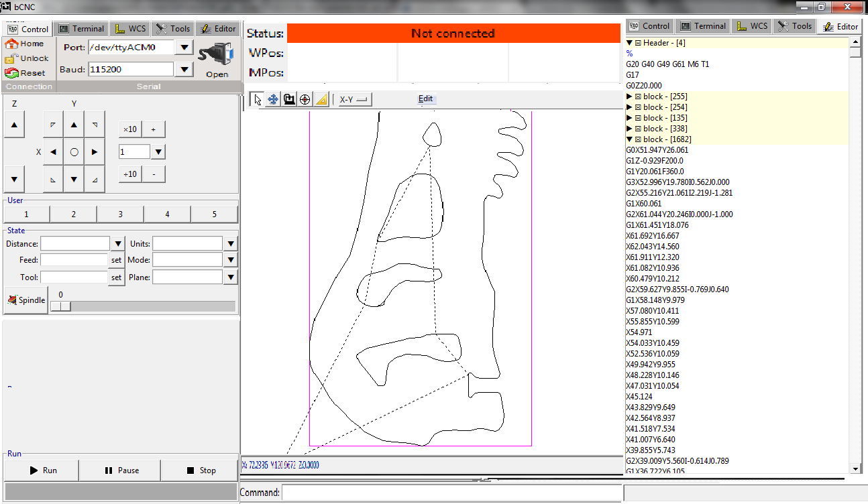868x504 pixels.
Task: Click user button 3
Action: [121, 214]
